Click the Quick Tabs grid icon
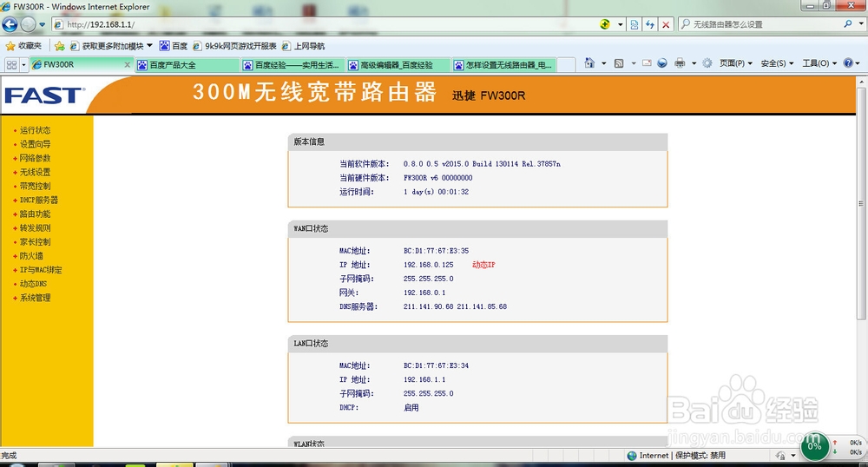Viewport: 868px width, 467px height. pyautogui.click(x=11, y=65)
